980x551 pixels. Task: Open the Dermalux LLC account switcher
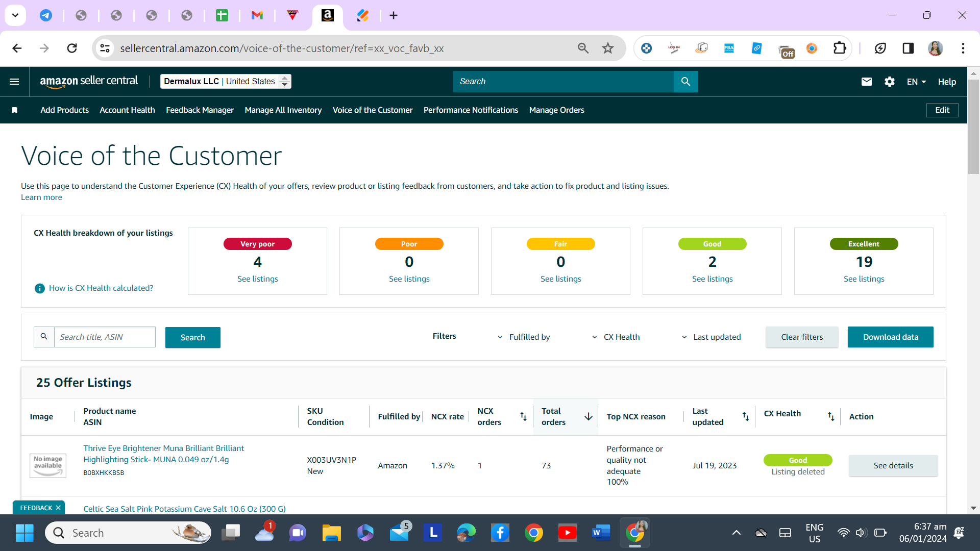pyautogui.click(x=226, y=82)
